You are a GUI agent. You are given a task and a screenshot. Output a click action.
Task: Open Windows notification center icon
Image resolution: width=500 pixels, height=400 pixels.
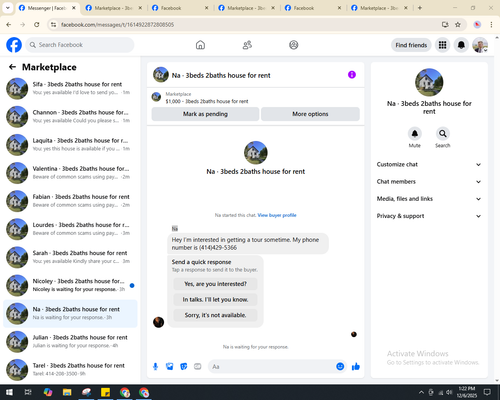coord(487,392)
